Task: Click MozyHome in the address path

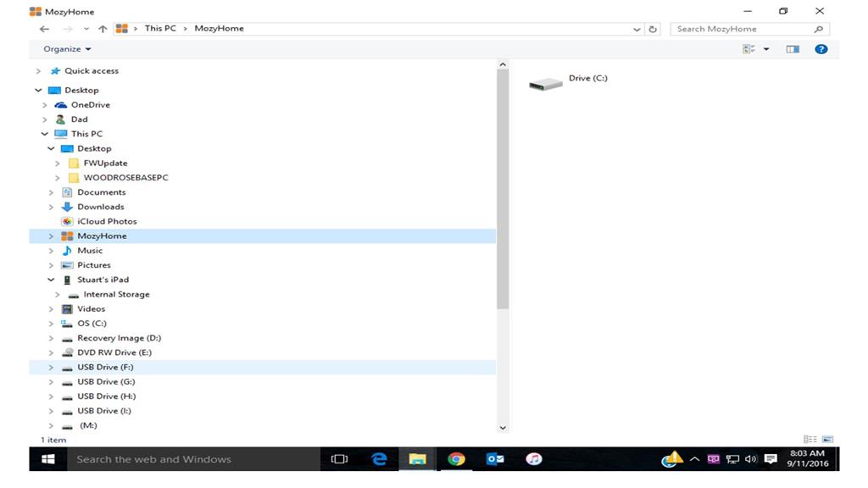Action: pos(219,28)
